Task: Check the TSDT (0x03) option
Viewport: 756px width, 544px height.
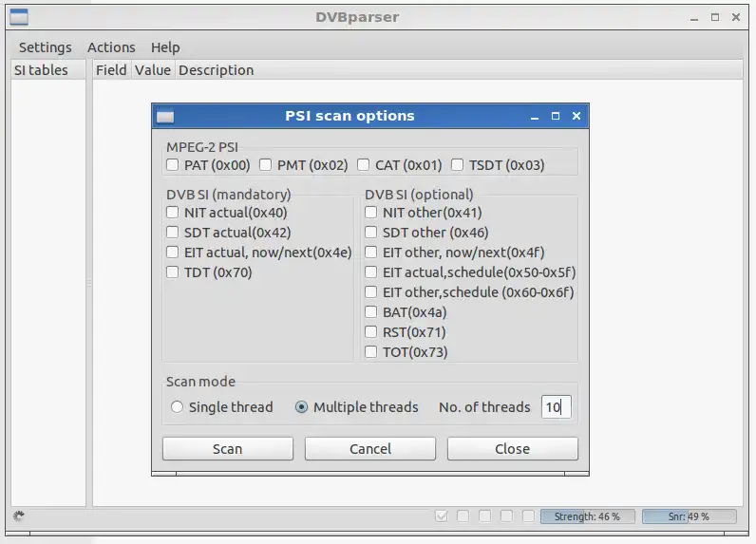Action: (x=457, y=165)
